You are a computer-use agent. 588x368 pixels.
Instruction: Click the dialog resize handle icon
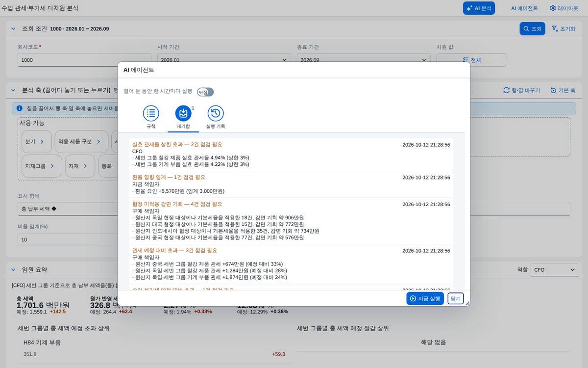(467, 303)
